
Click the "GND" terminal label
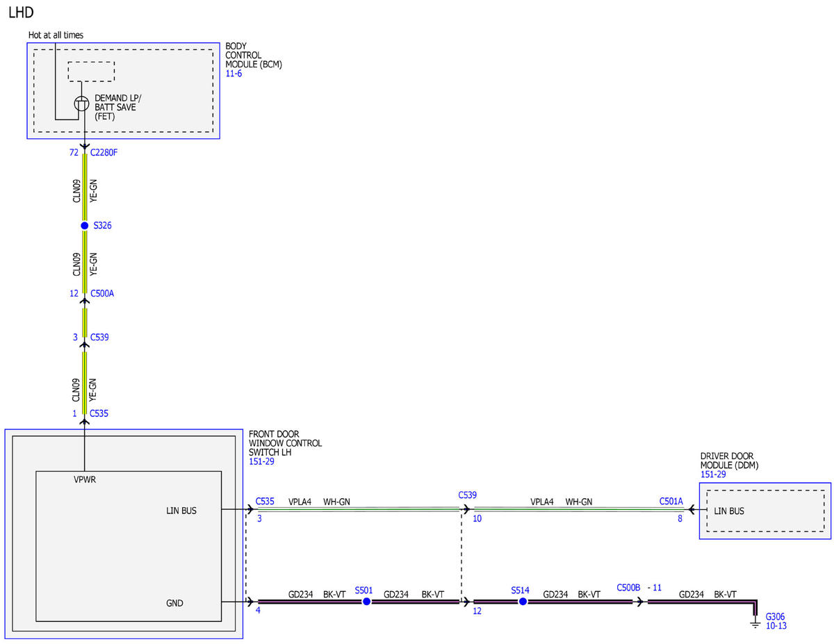click(174, 603)
